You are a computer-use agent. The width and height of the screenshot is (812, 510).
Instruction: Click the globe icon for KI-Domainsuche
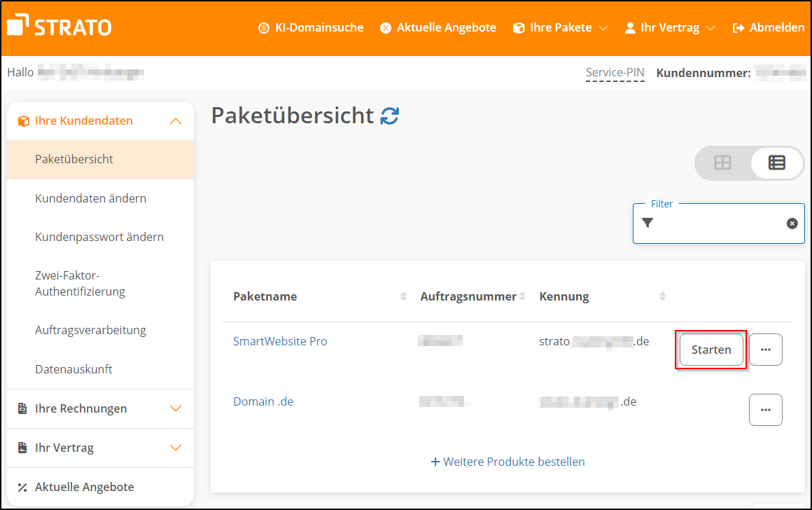263,27
